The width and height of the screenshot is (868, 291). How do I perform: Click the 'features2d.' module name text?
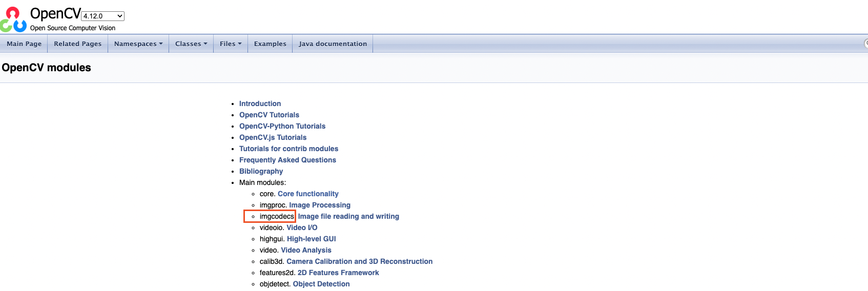pos(277,273)
